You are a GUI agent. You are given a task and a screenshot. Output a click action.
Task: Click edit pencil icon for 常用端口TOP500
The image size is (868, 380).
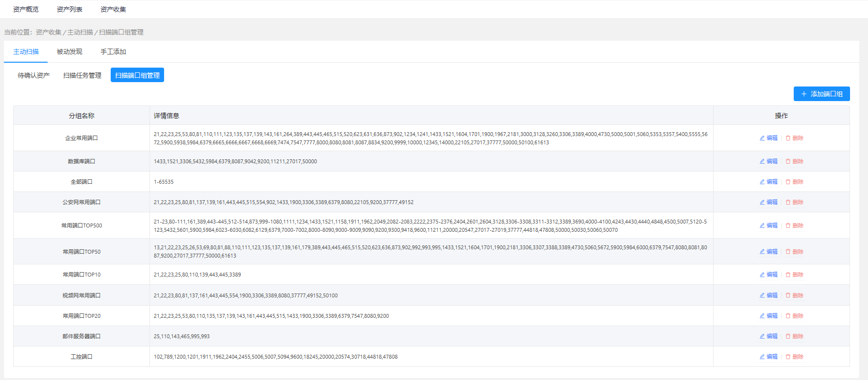(762, 225)
